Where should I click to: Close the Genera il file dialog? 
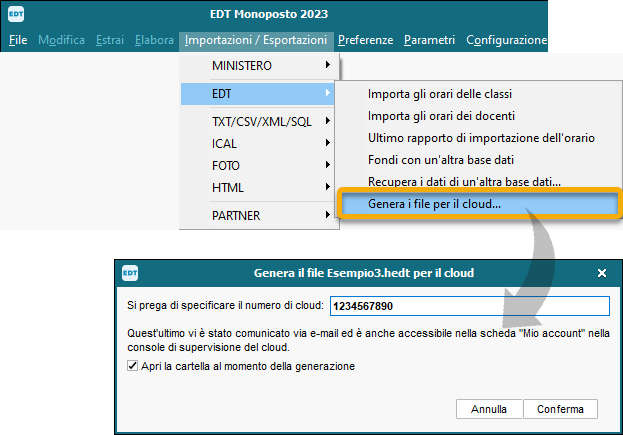(x=602, y=273)
